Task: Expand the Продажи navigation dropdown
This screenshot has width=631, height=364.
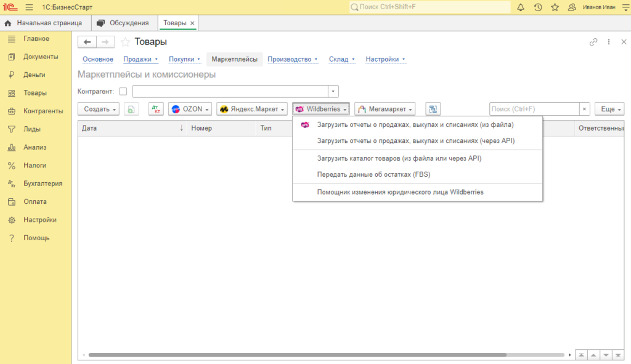Action: coord(140,59)
